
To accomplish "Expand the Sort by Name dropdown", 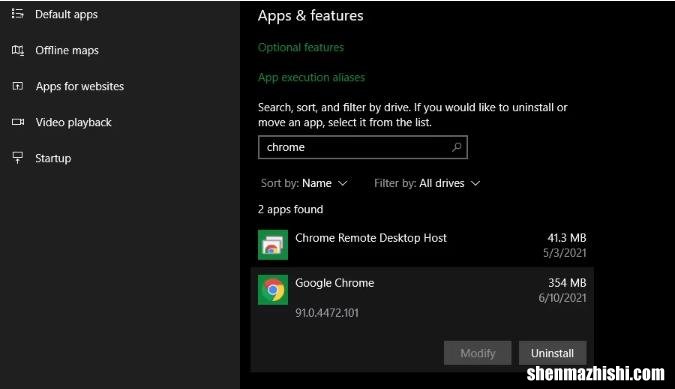I will pos(304,183).
